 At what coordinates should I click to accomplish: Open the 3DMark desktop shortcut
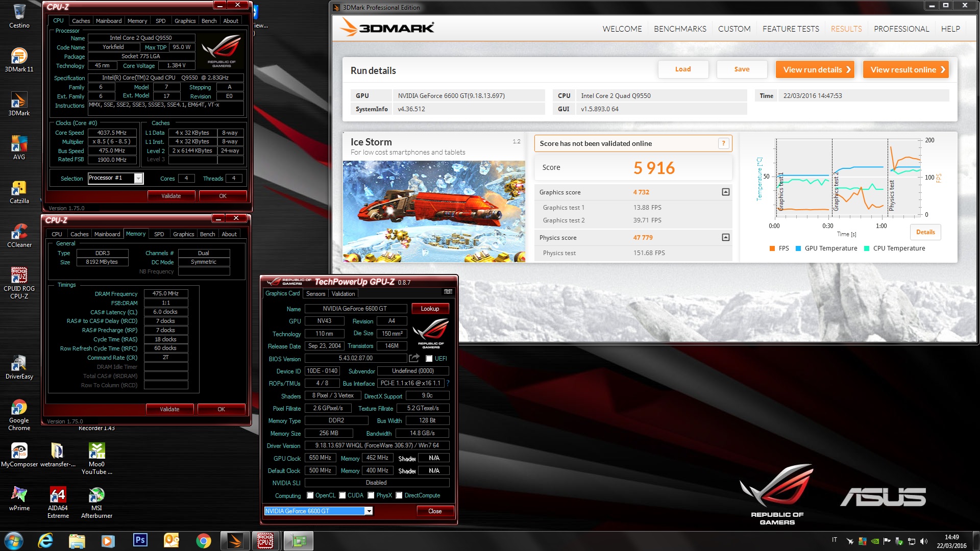pyautogui.click(x=19, y=104)
